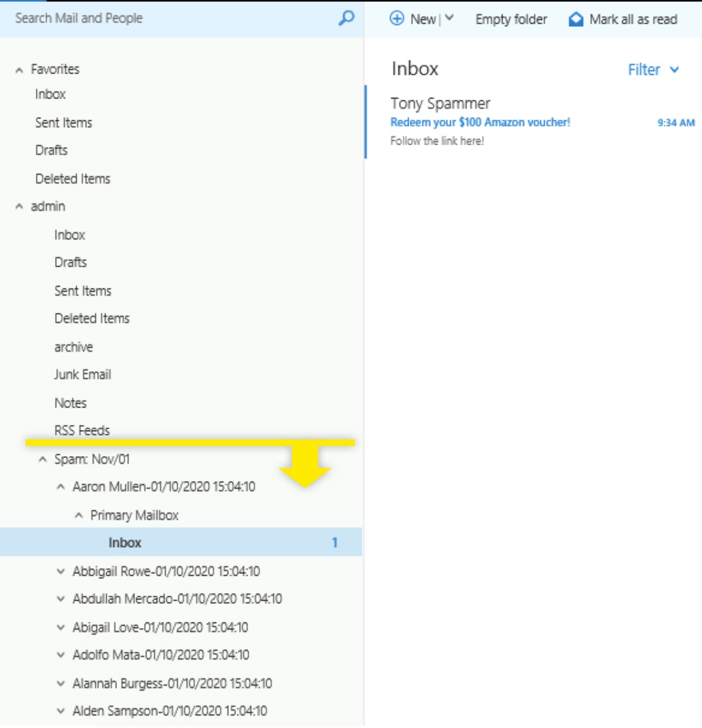Collapse Aaron Mullen-01/10/2020 folder
Viewport: 702px width, 728px height.
pos(61,487)
